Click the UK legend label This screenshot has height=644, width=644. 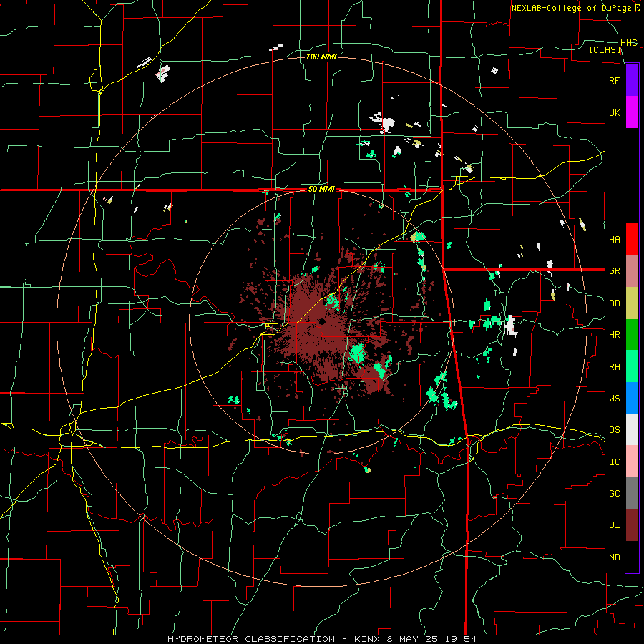tap(614, 112)
